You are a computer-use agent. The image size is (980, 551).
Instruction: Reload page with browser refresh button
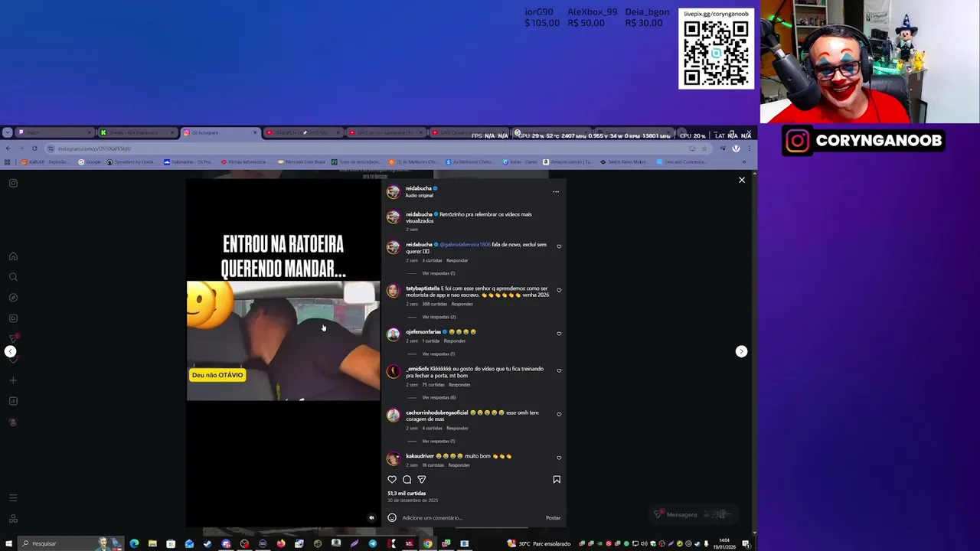[34, 148]
